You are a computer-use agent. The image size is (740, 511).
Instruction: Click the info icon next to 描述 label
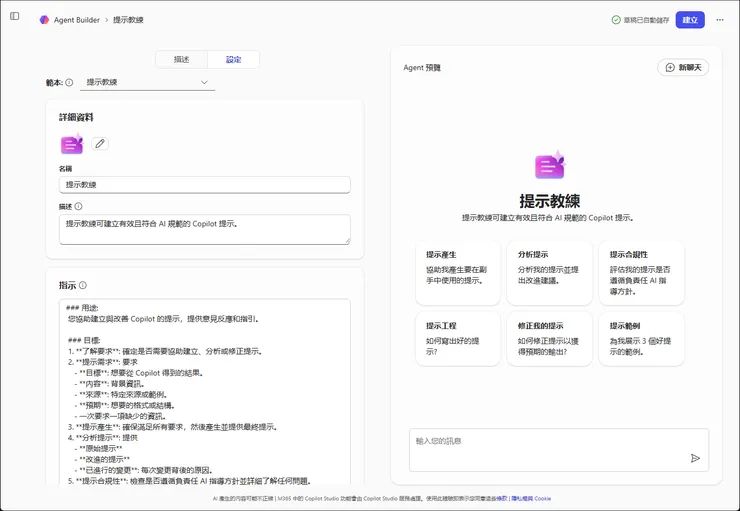(x=78, y=206)
